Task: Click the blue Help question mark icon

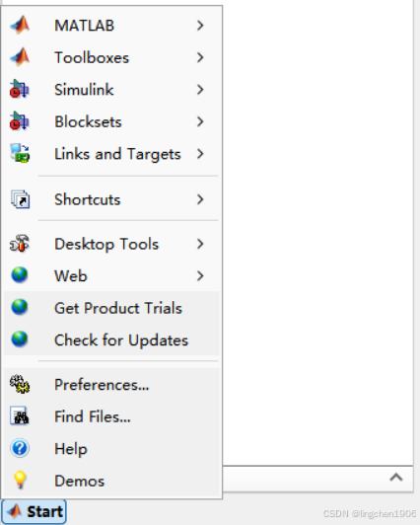Action: click(20, 448)
